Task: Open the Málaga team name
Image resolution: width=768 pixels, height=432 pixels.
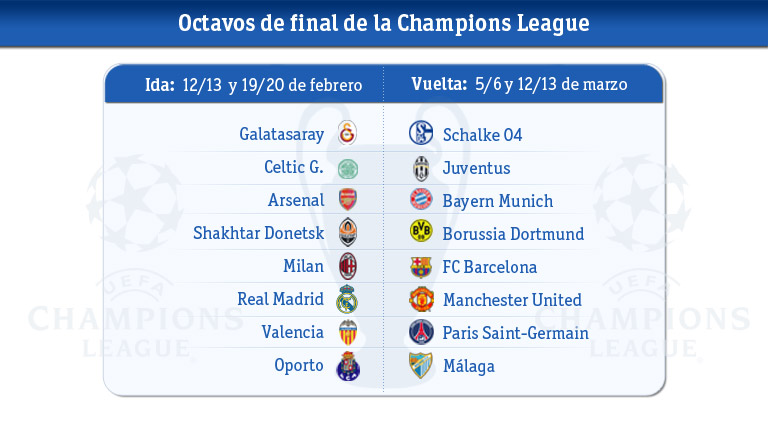Action: point(468,366)
